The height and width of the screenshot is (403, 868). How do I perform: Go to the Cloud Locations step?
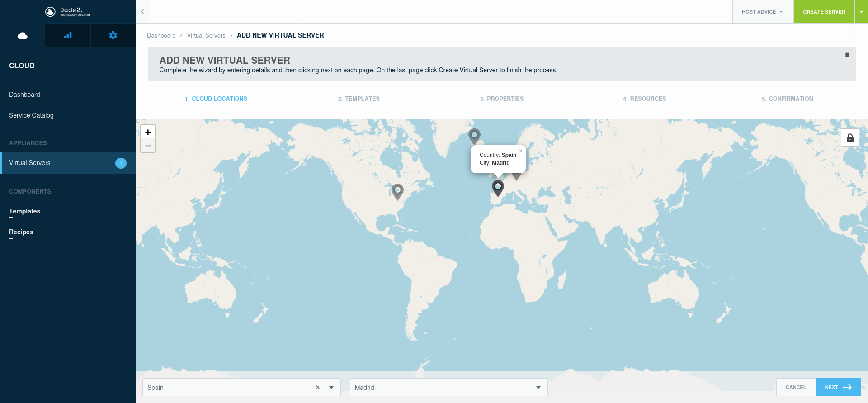pyautogui.click(x=216, y=99)
